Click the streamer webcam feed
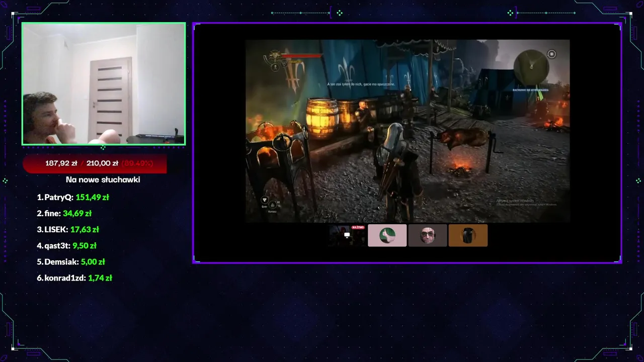Screen dimensions: 644x362 104,84
